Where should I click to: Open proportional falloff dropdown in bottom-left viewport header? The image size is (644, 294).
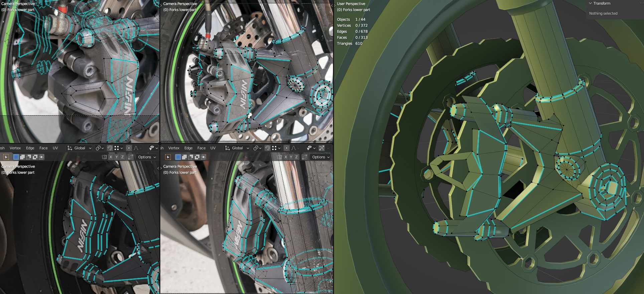pos(138,148)
